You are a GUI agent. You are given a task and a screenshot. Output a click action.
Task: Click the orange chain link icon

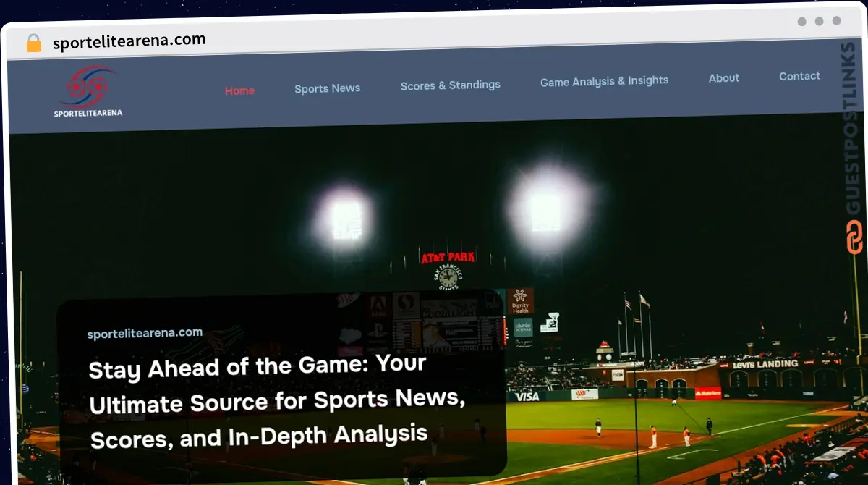(x=854, y=237)
